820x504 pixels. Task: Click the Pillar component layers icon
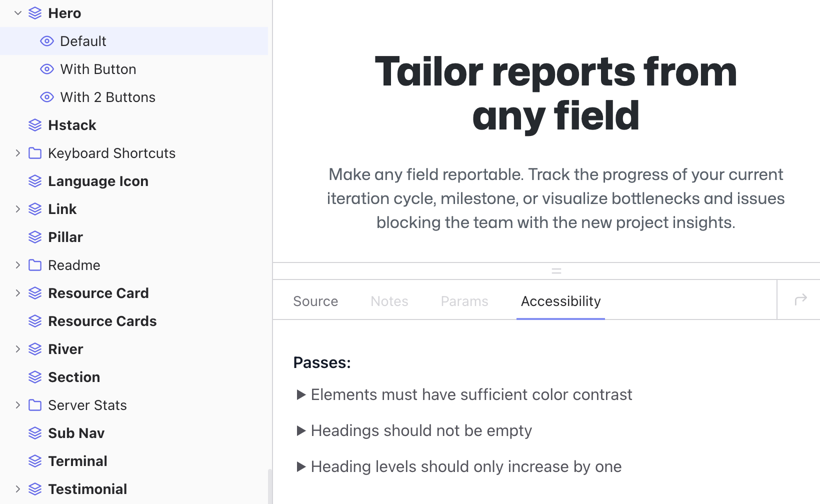35,237
